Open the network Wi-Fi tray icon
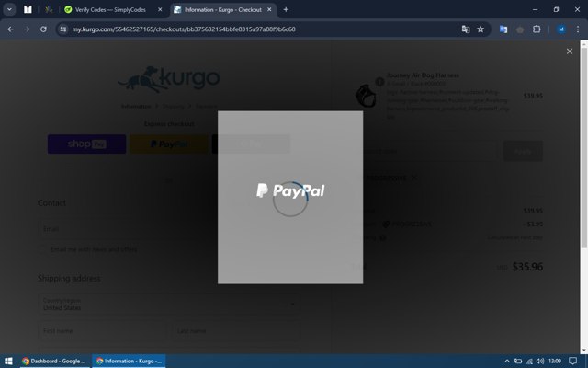This screenshot has height=368, width=588. (x=529, y=362)
